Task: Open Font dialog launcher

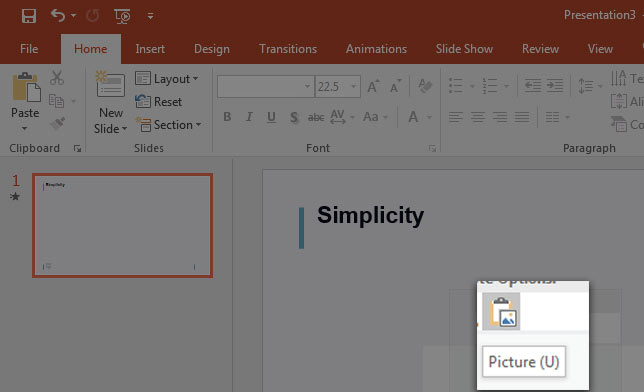Action: tap(432, 149)
